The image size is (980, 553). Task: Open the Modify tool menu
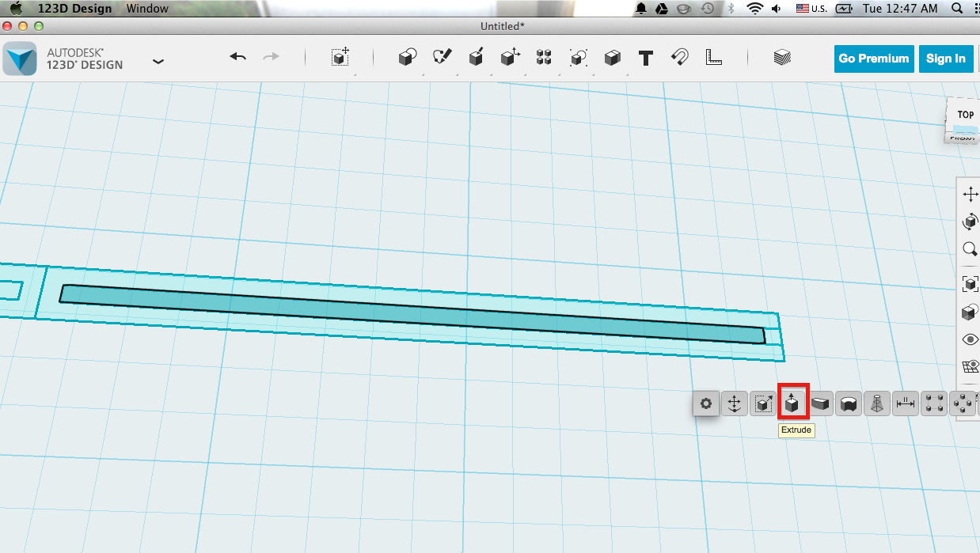tap(510, 58)
